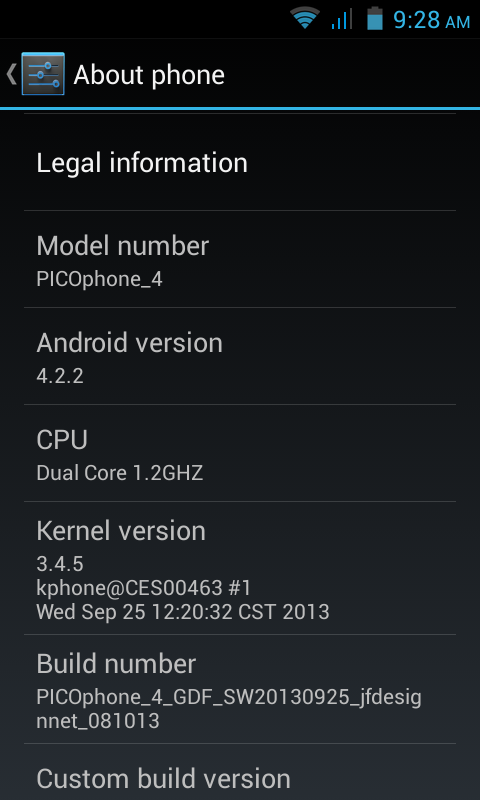Tap the PICOphone_4 model value

pyautogui.click(x=99, y=280)
